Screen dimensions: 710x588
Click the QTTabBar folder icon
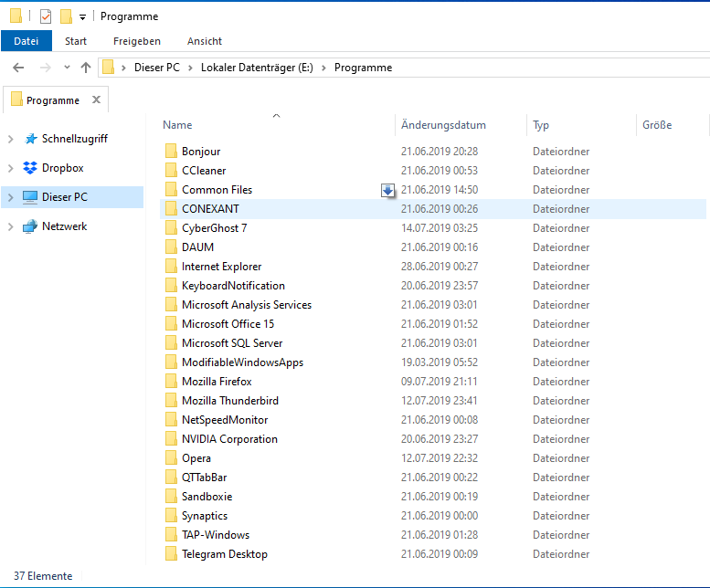pos(171,478)
